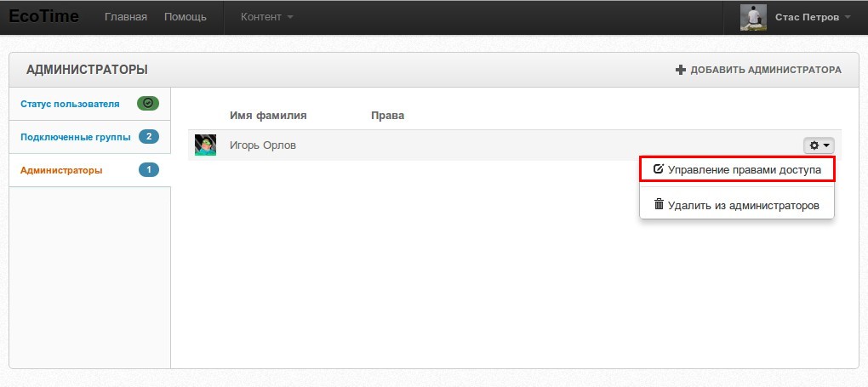Click the EcoTime logo
Viewport: 868px width, 387px height.
(x=43, y=16)
